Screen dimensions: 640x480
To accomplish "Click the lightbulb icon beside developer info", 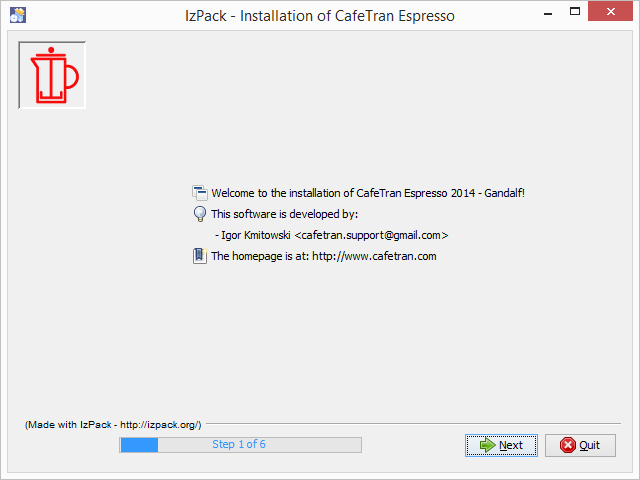I will tap(199, 214).
